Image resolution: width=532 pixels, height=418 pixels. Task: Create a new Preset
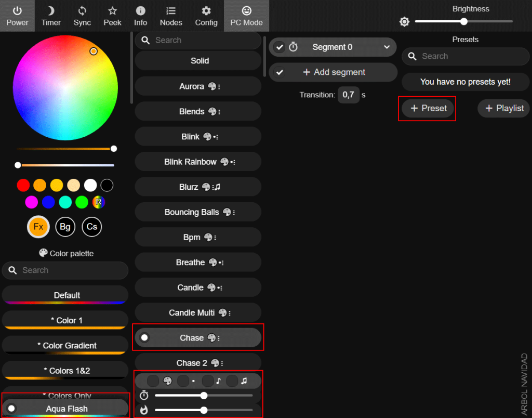pos(428,108)
